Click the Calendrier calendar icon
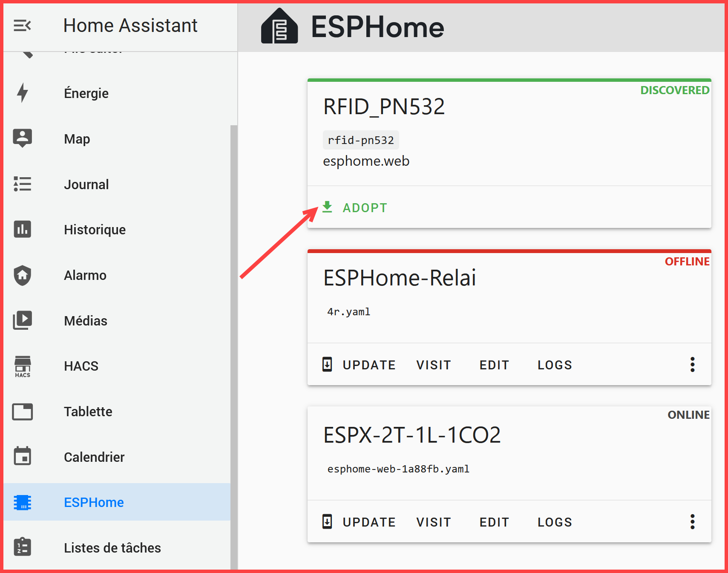This screenshot has height=573, width=728. [23, 456]
